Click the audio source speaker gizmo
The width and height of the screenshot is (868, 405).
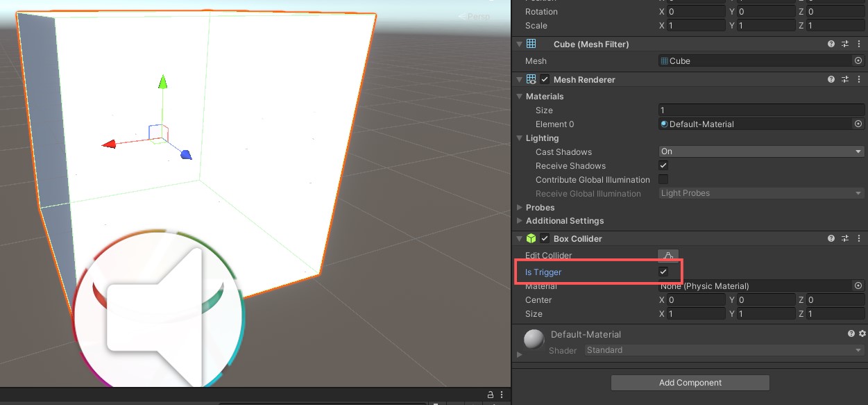(x=158, y=309)
